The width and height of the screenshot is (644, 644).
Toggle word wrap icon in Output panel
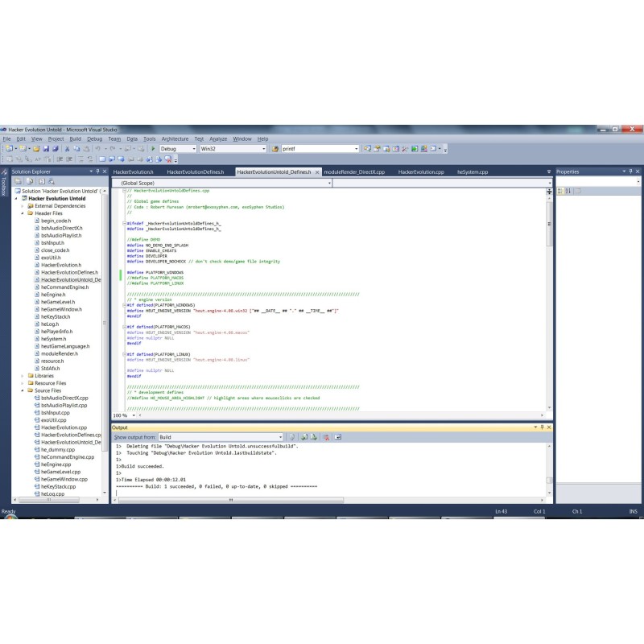(x=338, y=437)
